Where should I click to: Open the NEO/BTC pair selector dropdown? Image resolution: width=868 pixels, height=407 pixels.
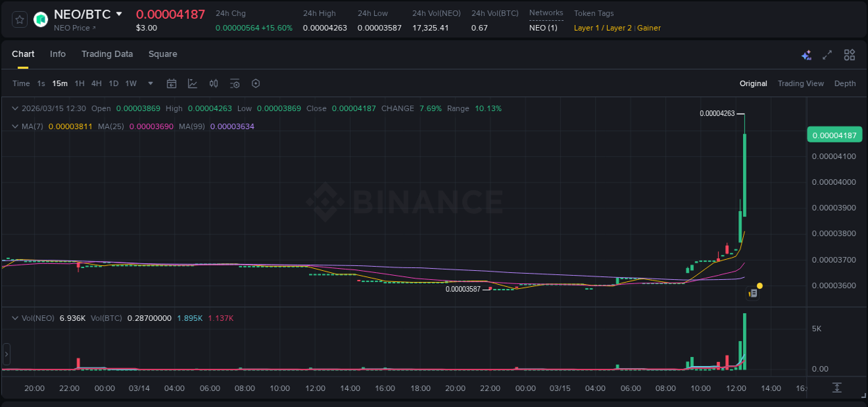pos(119,13)
